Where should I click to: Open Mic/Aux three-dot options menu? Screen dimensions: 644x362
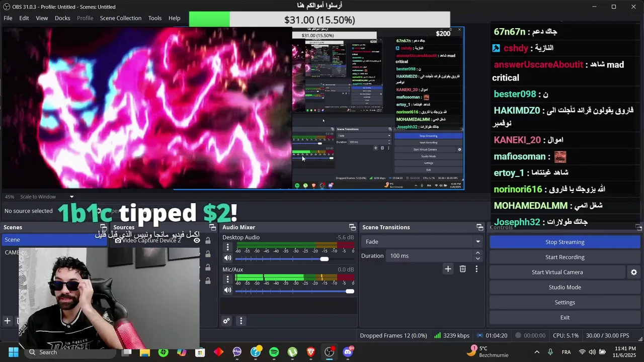(227, 279)
